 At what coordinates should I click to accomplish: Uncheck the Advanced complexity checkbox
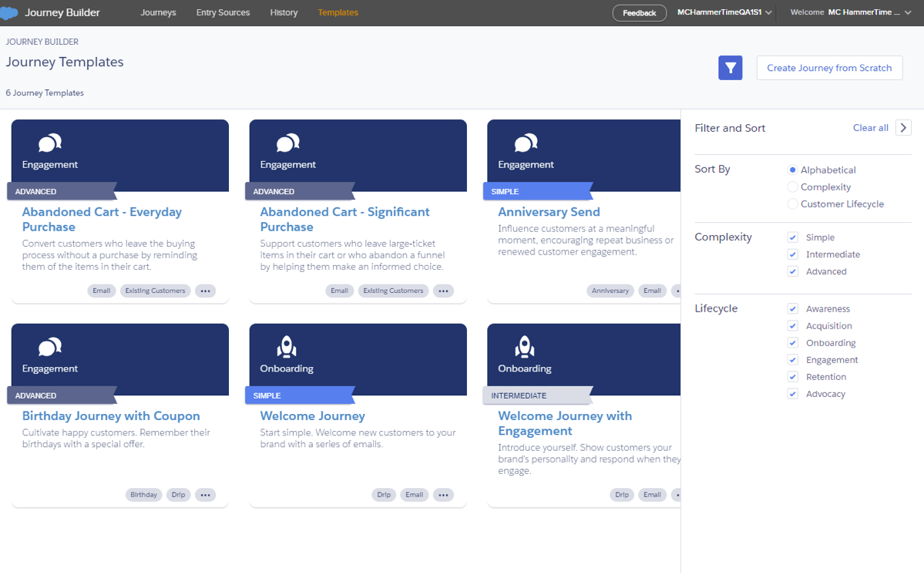792,272
